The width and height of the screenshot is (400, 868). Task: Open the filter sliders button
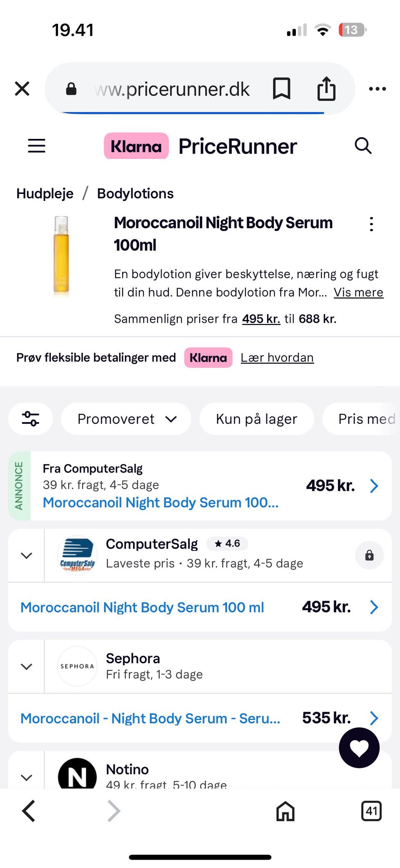pyautogui.click(x=30, y=419)
